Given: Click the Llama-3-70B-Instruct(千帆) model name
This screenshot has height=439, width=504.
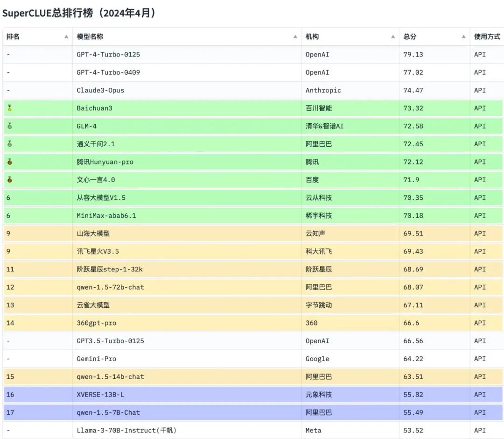Looking at the screenshot, I should [126, 430].
